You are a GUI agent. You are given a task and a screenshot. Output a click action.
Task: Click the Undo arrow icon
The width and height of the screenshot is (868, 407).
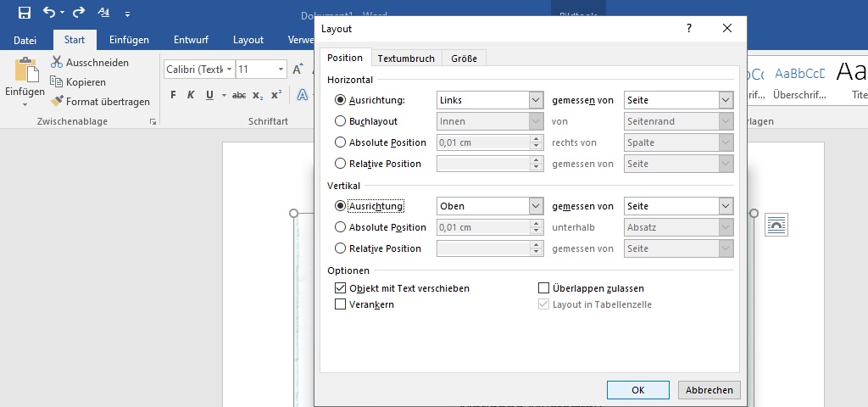pos(48,13)
